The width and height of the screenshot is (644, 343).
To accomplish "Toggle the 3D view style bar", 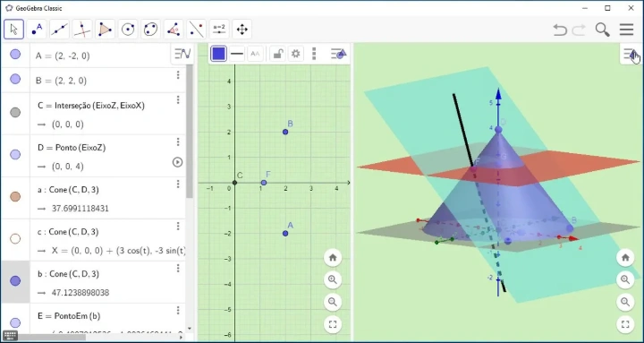I will click(x=631, y=55).
